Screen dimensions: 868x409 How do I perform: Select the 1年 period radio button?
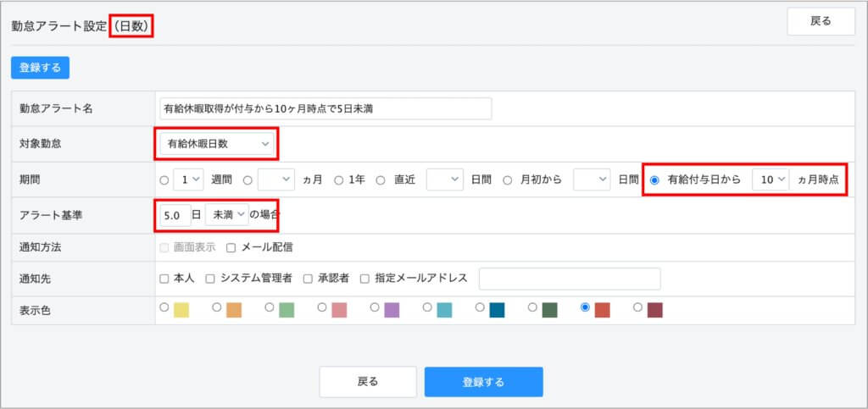coord(338,180)
